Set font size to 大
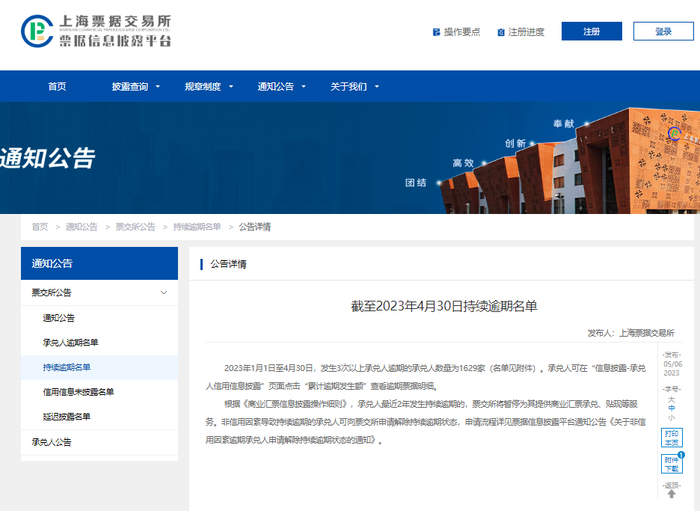 click(x=671, y=399)
